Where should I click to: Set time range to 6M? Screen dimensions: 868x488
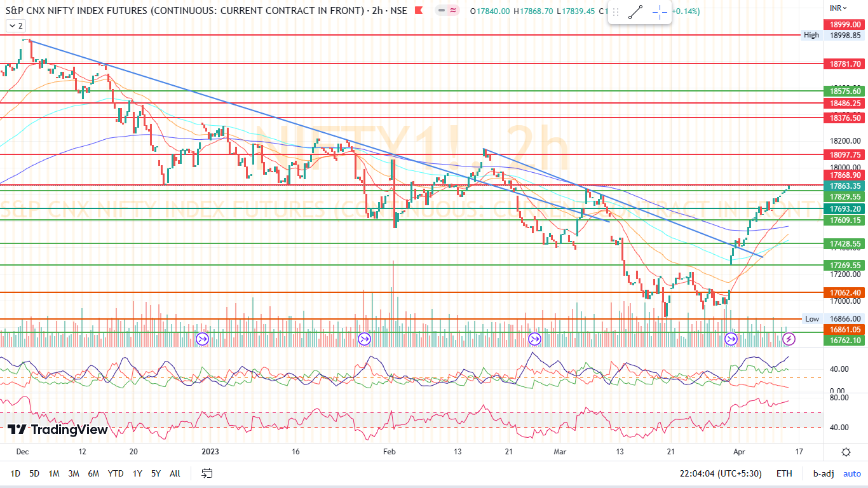pos(93,473)
